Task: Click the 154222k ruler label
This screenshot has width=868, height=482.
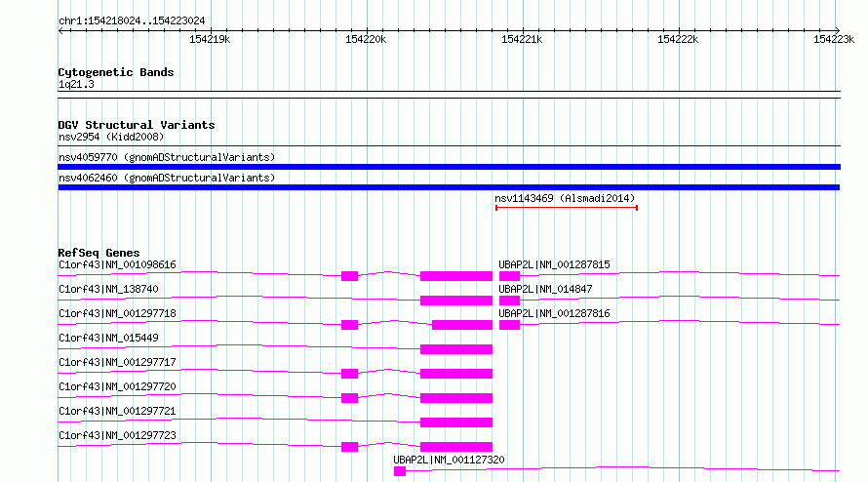Action: pos(678,39)
